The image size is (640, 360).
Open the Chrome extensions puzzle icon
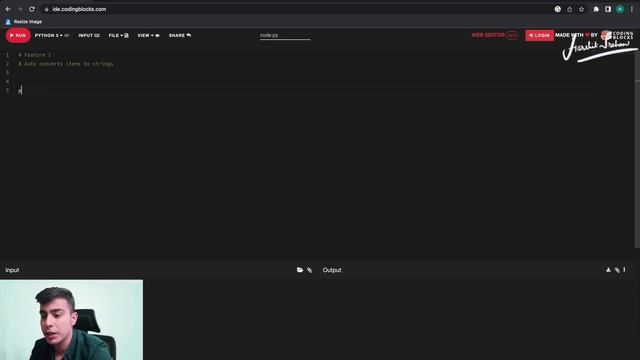coord(596,9)
